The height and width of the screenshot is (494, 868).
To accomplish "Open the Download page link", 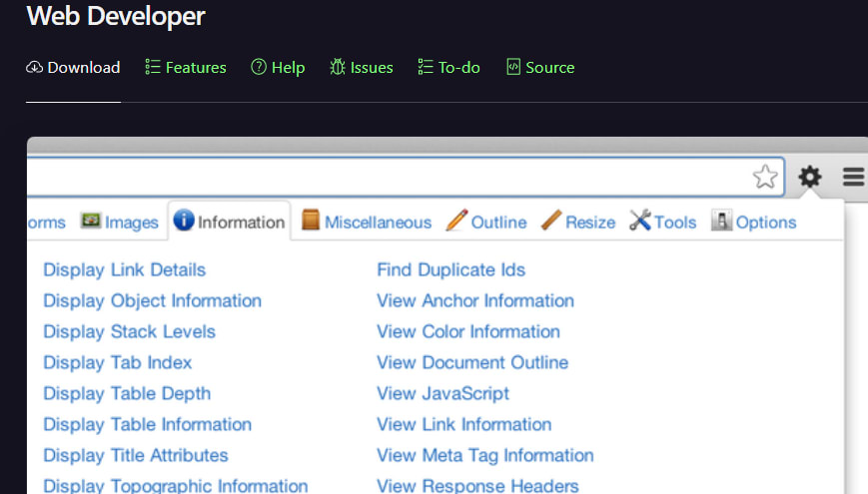I will (x=73, y=68).
